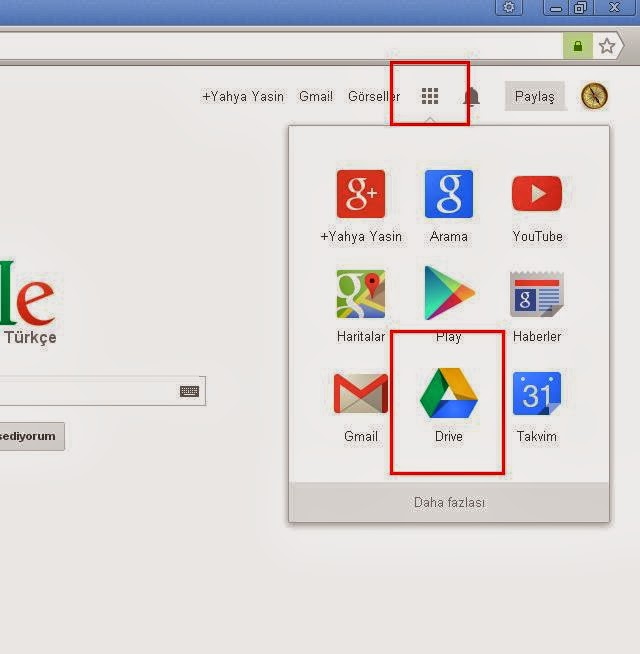Open the on-screen keyboard in the search box
This screenshot has width=640, height=654.
click(189, 391)
